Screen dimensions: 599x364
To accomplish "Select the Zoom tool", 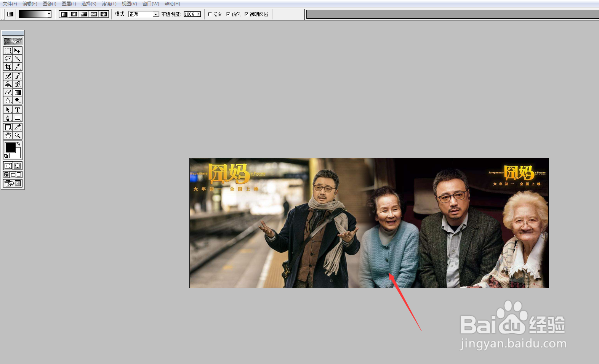I will pyautogui.click(x=18, y=135).
